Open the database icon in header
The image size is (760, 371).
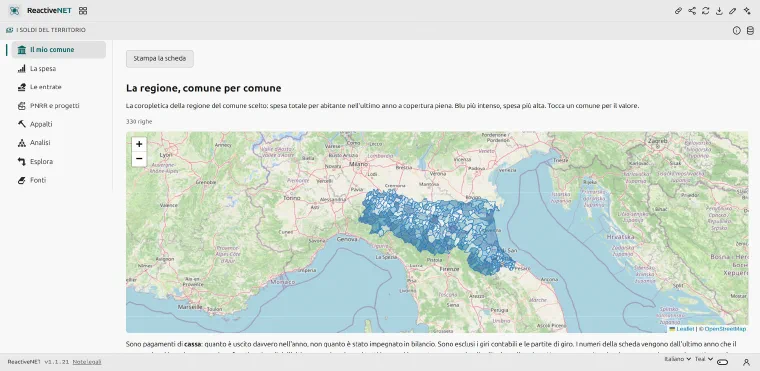click(750, 31)
